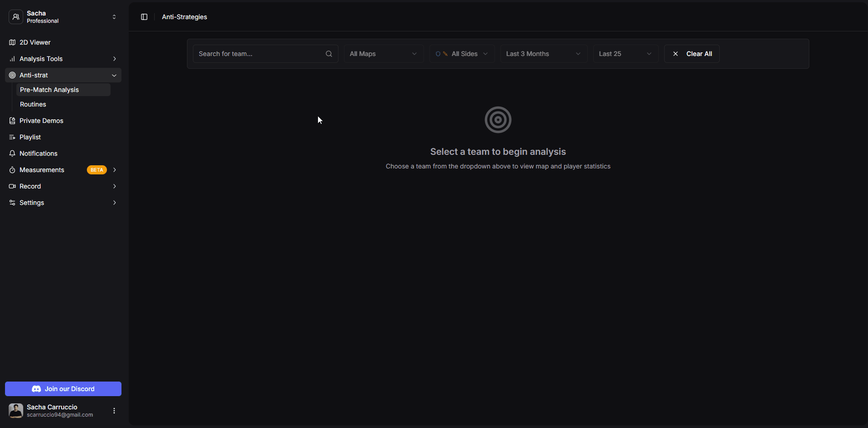This screenshot has width=868, height=428.
Task: Select the Routines submenu item
Action: tap(33, 104)
